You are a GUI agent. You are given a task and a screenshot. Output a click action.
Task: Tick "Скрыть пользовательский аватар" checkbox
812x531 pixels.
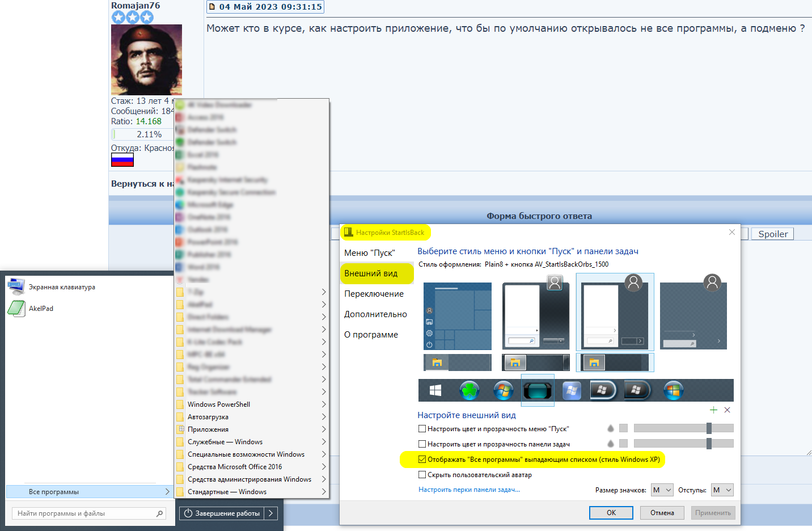(x=422, y=475)
